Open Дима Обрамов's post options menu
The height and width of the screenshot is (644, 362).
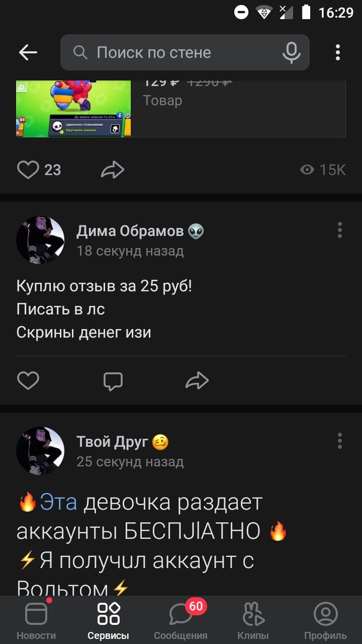click(339, 230)
